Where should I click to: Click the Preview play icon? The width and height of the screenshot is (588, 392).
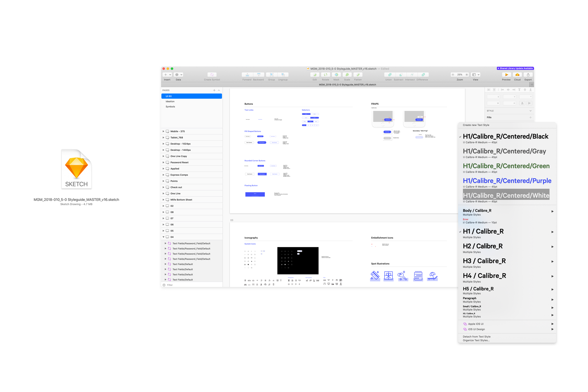coord(506,75)
